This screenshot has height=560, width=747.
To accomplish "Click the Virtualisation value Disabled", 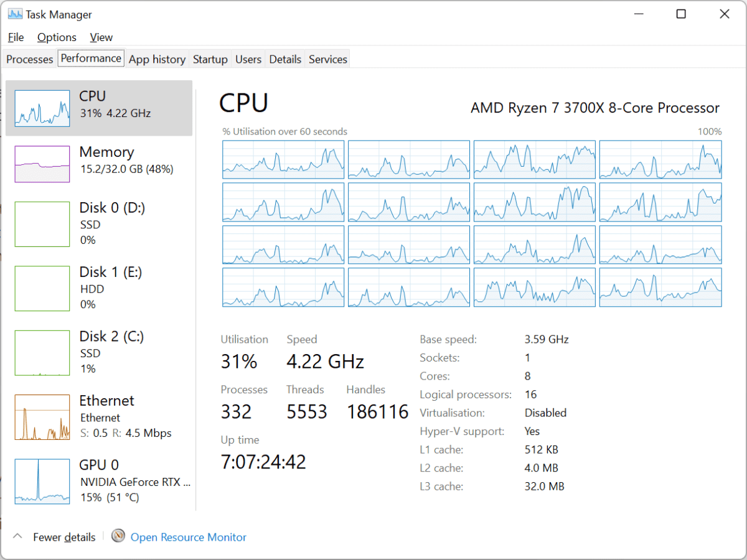I will (x=545, y=413).
